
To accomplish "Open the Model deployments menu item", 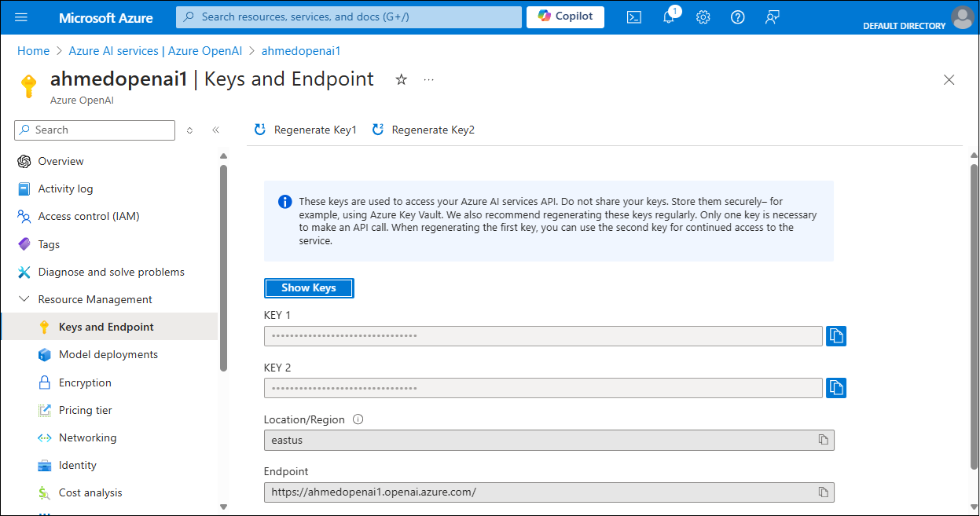I will 106,354.
